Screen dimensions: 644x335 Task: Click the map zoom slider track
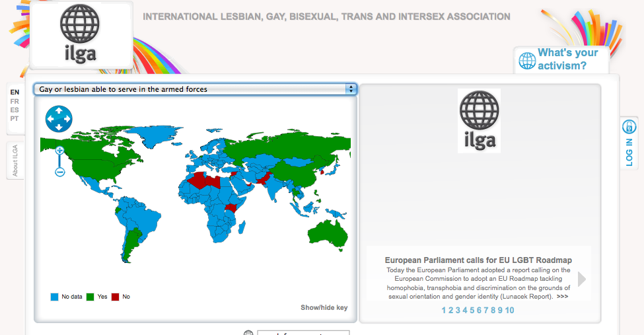(x=59, y=161)
